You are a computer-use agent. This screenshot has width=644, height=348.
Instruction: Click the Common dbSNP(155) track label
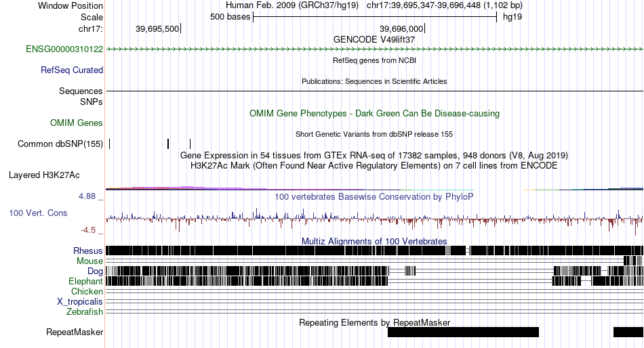60,144
